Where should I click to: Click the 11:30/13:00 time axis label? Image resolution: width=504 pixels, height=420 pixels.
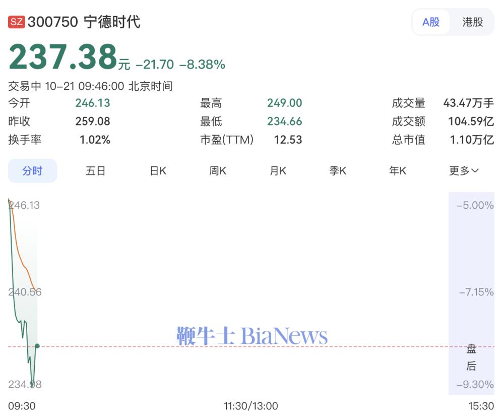click(250, 406)
